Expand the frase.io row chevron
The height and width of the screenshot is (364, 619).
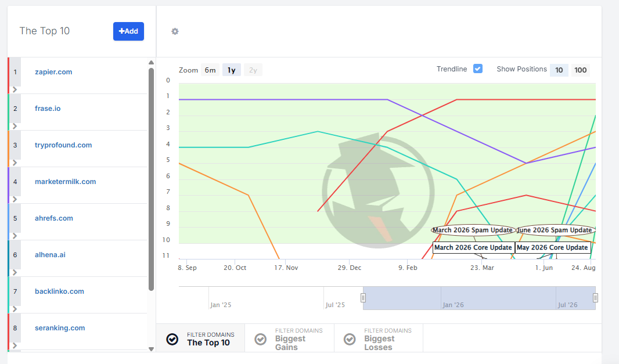click(15, 126)
